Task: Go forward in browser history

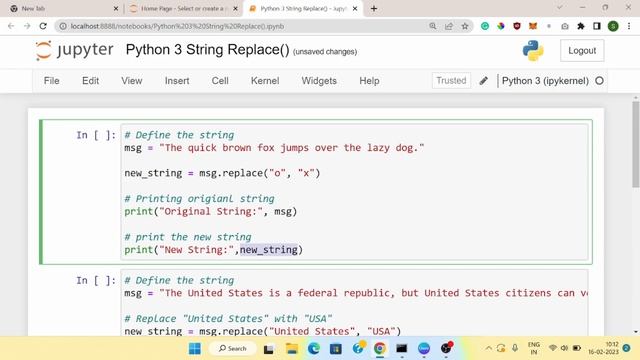Action: [x=27, y=26]
